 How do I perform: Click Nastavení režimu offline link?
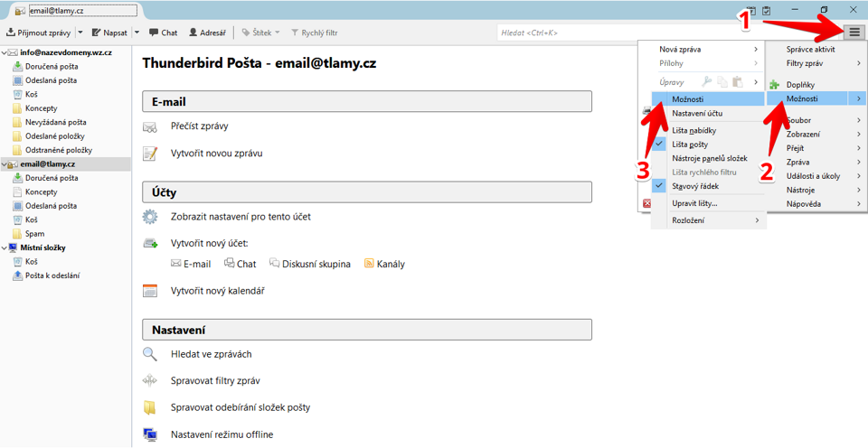point(222,434)
